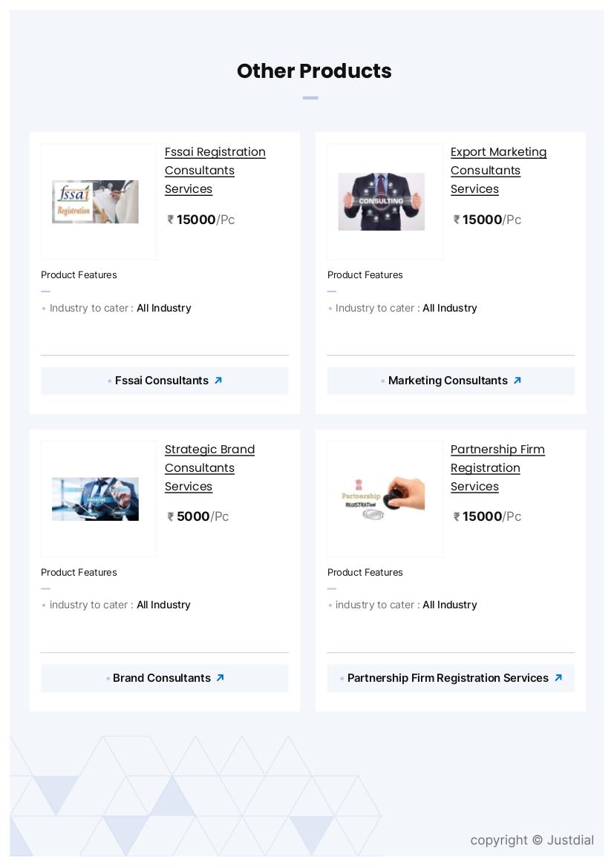Click the Other Products heading

tap(314, 71)
